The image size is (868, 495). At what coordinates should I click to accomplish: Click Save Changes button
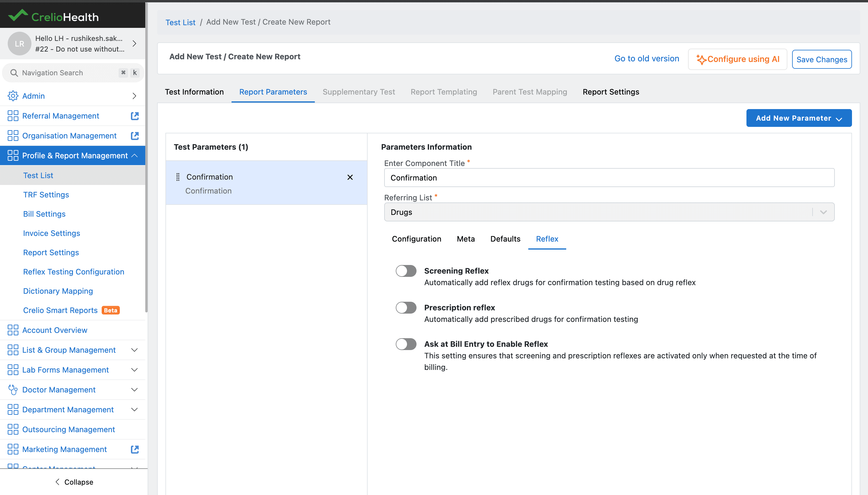[822, 59]
